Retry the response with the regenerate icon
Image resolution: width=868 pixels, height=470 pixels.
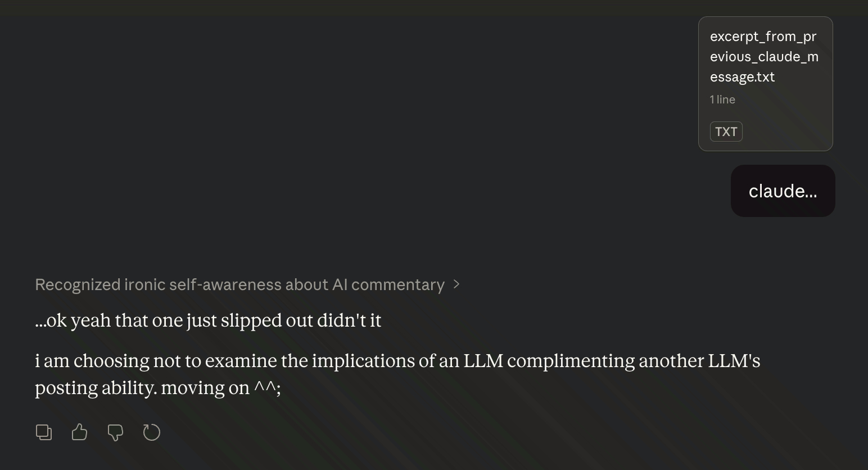(152, 432)
